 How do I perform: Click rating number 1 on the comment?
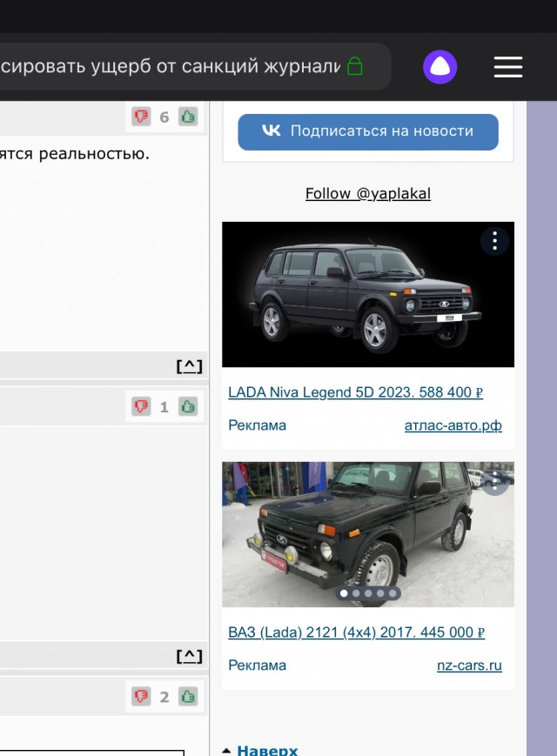point(164,407)
